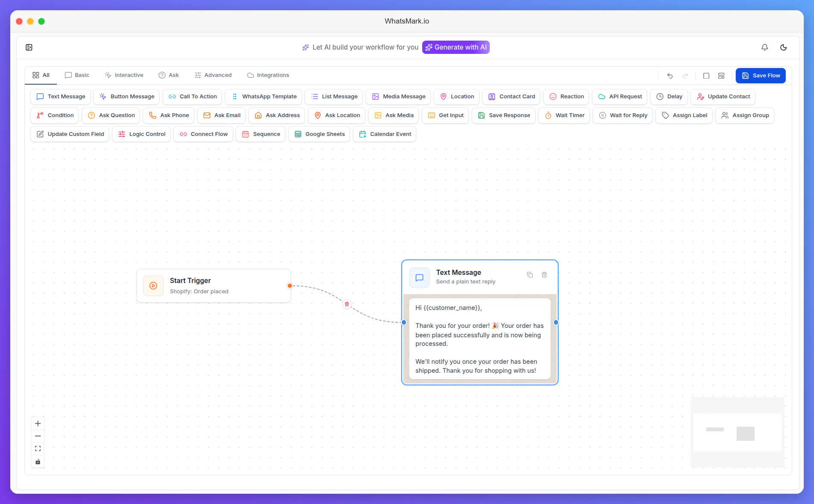Toggle dark mode moon icon
814x504 pixels.
(x=784, y=47)
